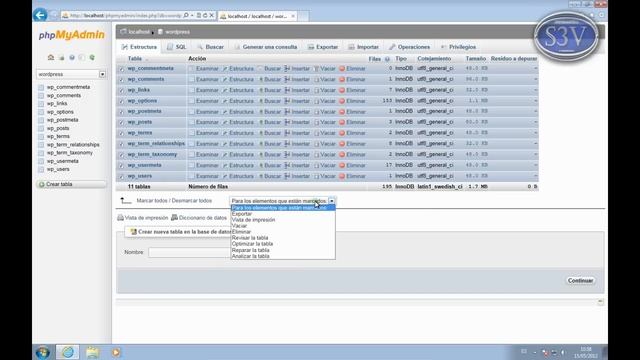Switch to the Exportar tab
Viewport: 640px width, 360px height.
323,47
